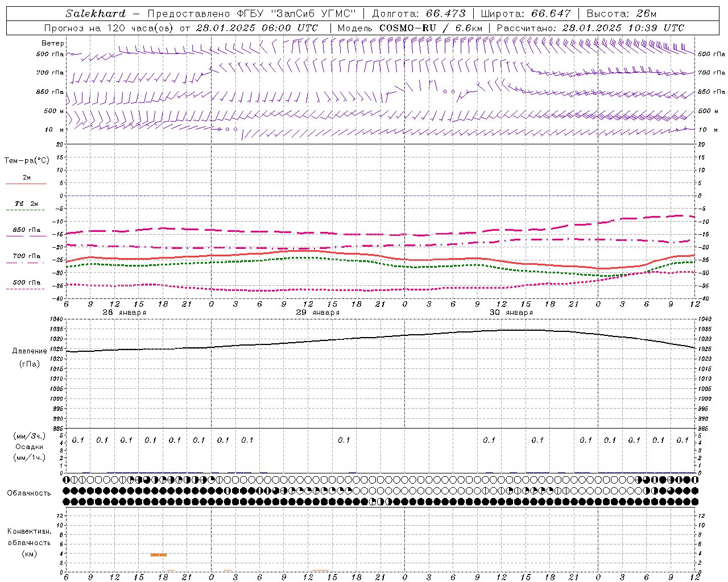Click the Прогноз на 120 часа(ов) text

(x=109, y=28)
